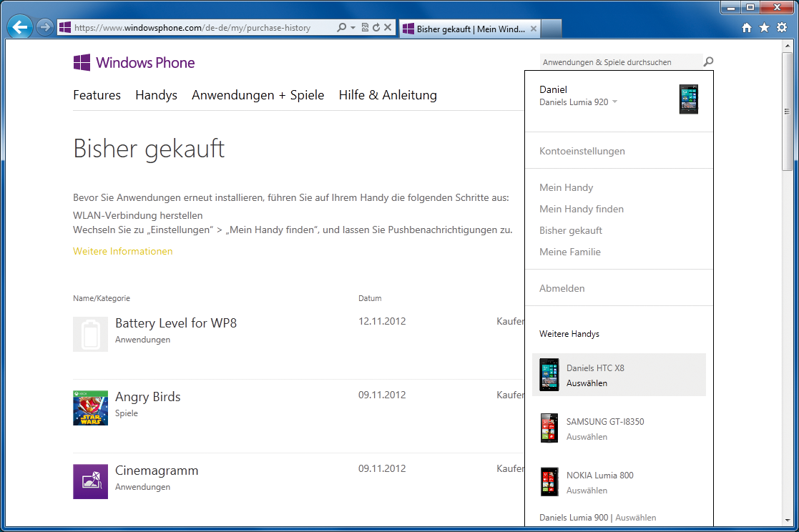Click the 'Bisher gekauft' page heading
Viewport: 799px width, 532px height.
149,149
